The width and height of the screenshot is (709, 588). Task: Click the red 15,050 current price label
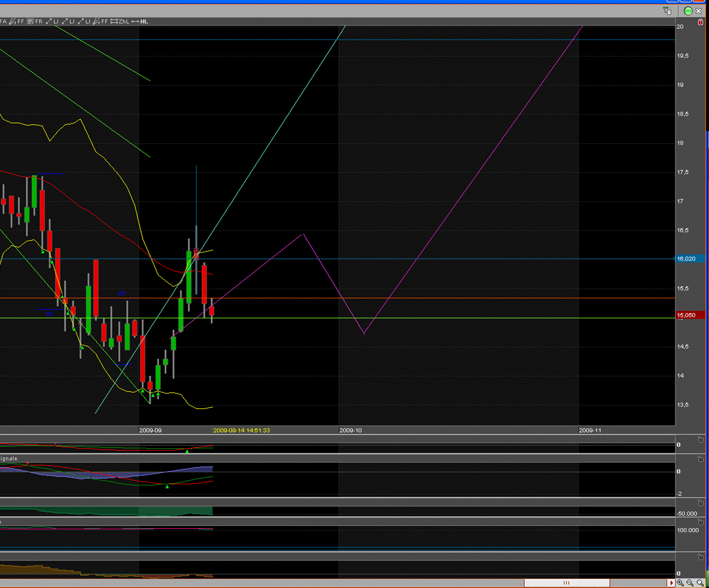690,315
